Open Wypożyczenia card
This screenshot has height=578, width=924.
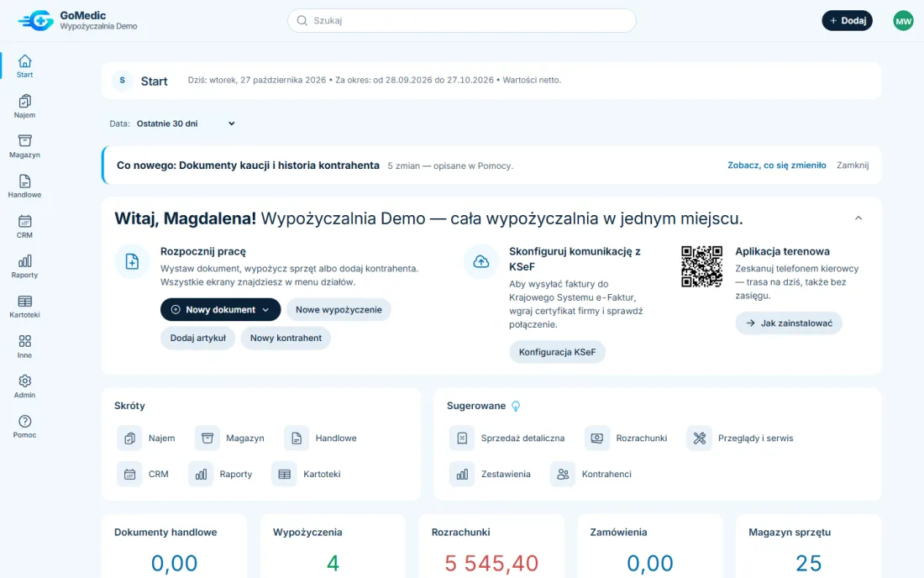(333, 546)
